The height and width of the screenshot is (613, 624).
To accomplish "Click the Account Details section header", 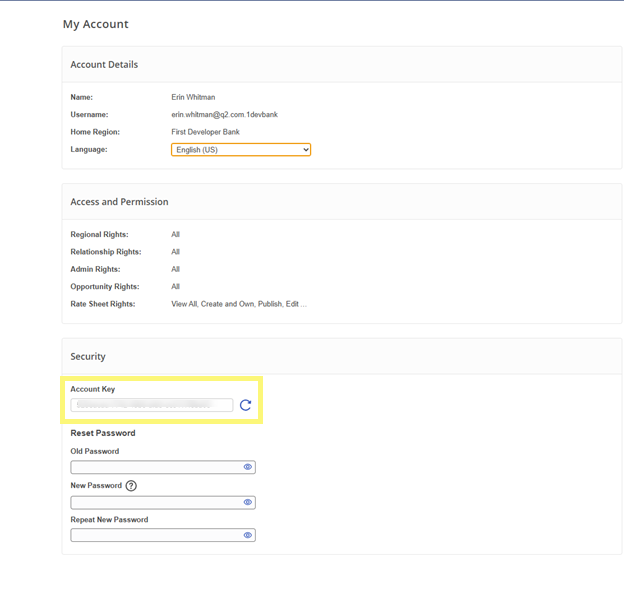I will (x=104, y=65).
